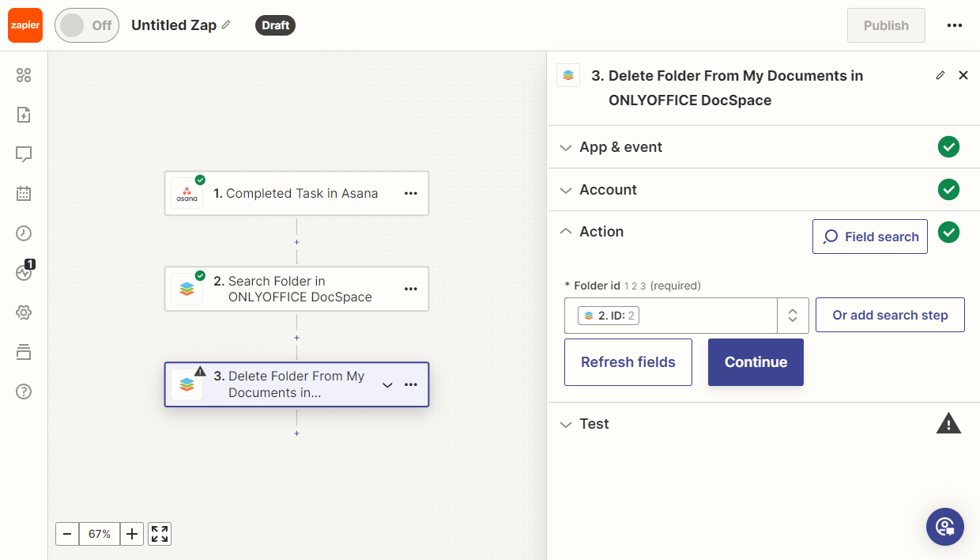980x560 pixels.
Task: Open the apps grid icon in sidebar
Action: click(24, 75)
